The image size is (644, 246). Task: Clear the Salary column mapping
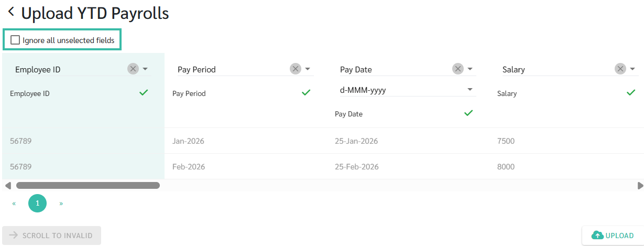tap(620, 69)
